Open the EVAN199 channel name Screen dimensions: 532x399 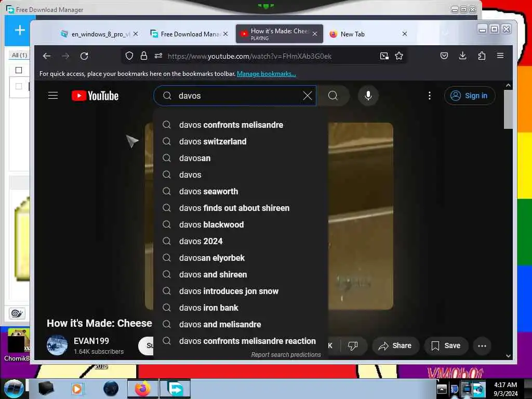[91, 341]
